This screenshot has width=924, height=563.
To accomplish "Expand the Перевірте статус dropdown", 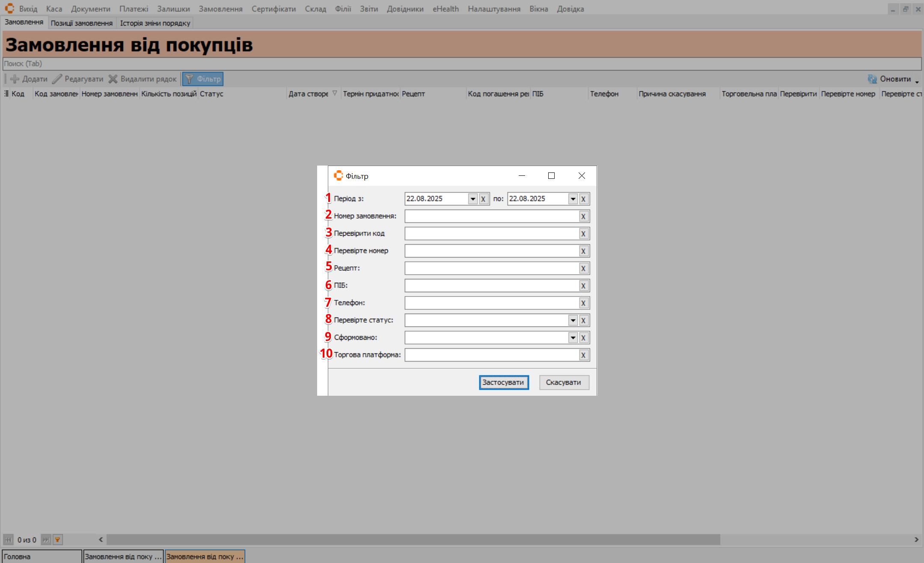I will [x=573, y=320].
